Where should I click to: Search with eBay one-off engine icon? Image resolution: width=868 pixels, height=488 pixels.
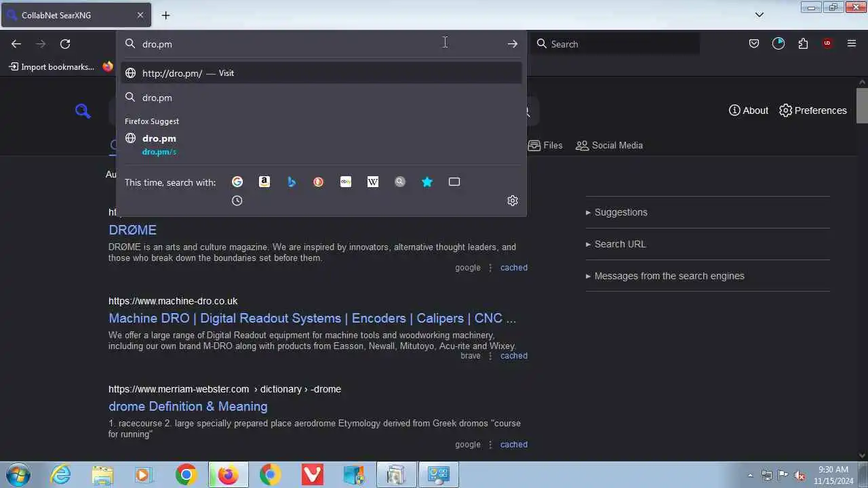pyautogui.click(x=346, y=182)
